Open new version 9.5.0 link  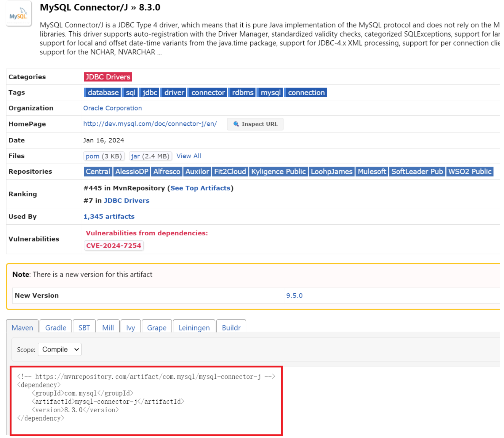(x=294, y=296)
